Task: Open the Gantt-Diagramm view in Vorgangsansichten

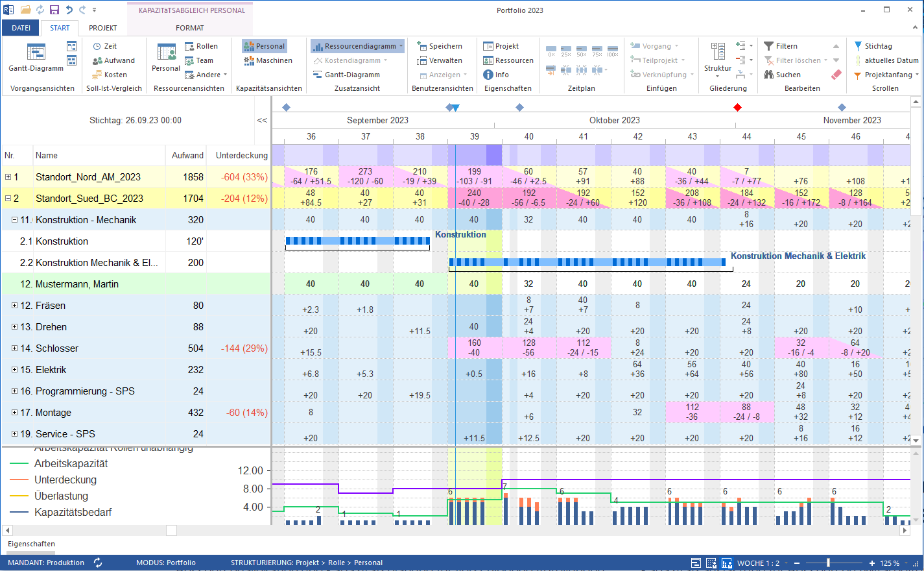Action: tap(36, 57)
